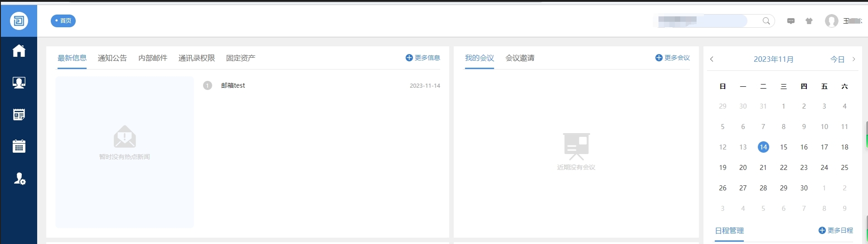Viewport: 868px width, 244px height.
Task: Switch to 固定资产 tab
Action: (x=241, y=58)
